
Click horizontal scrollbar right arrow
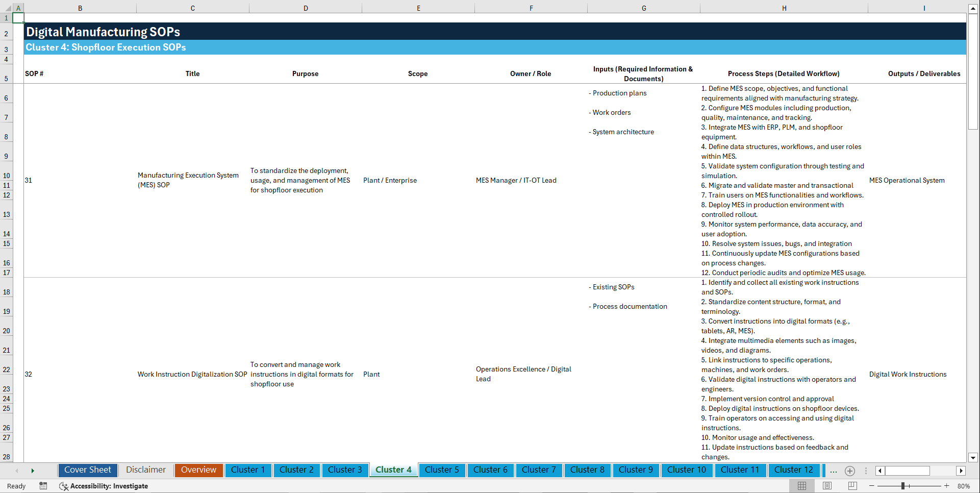[961, 471]
